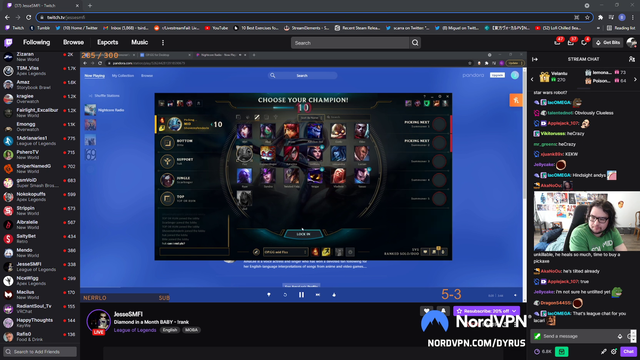Viewport: 640px width, 360px height.
Task: Toggle the notification bell for JesseSMFI
Action: 443,311
